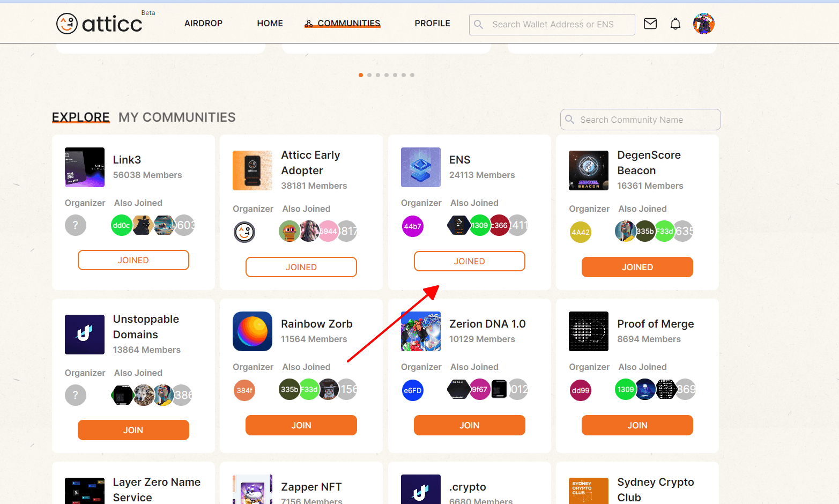Click Atticc Early Adopter organizer avatar
The width and height of the screenshot is (839, 504).
244,232
